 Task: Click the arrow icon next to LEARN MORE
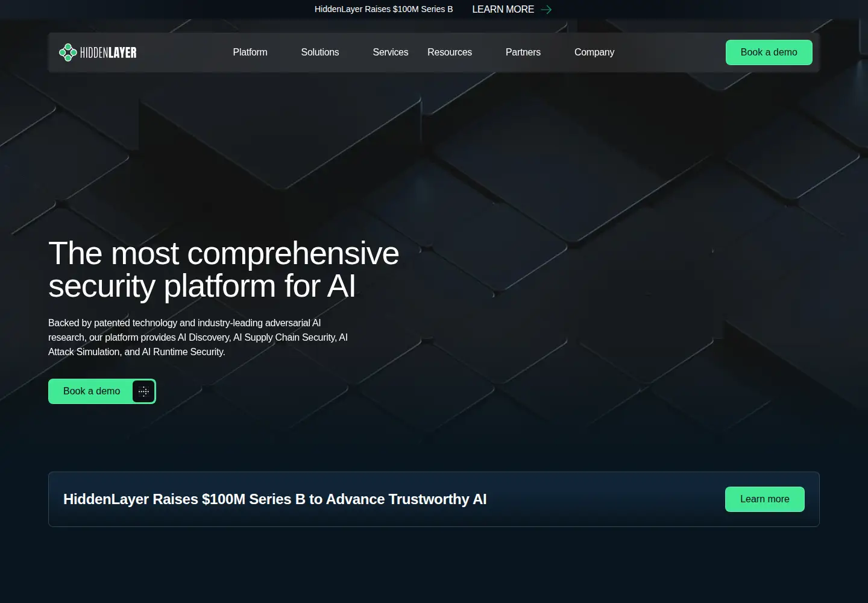[x=546, y=10]
